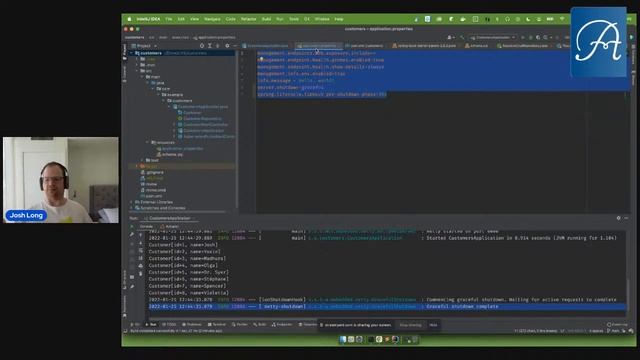The width and height of the screenshot is (640, 360).
Task: Collapse the resources folder
Action: point(148,142)
